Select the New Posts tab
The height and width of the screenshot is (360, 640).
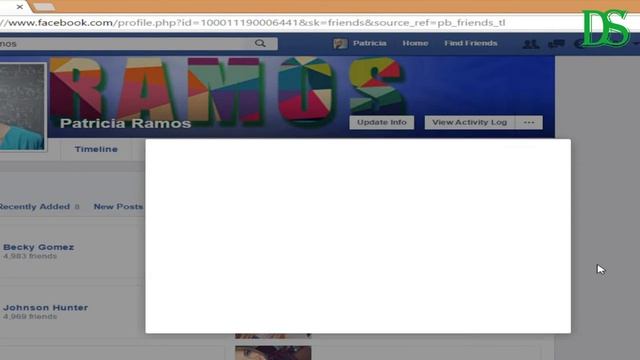(x=118, y=207)
